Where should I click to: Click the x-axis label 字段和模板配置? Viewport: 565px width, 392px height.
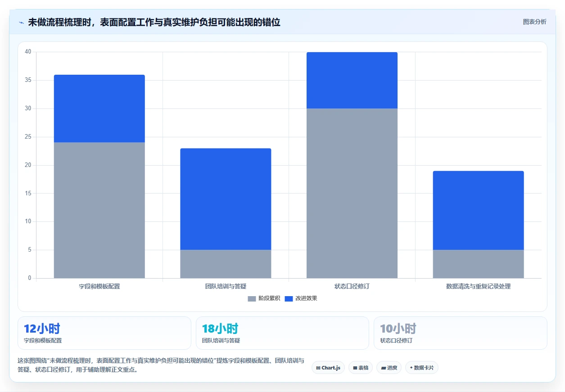[x=99, y=286]
